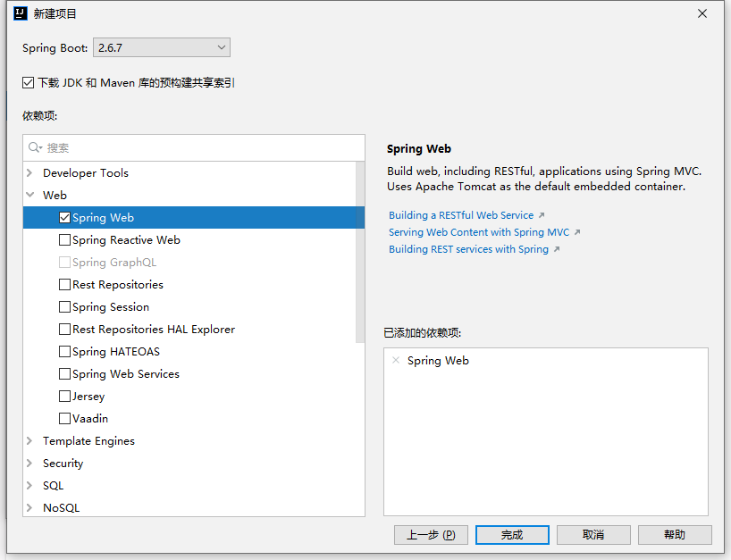Select Spring Web entry in added dependencies list
Viewport: 731px width, 560px height.
pyautogui.click(x=438, y=361)
